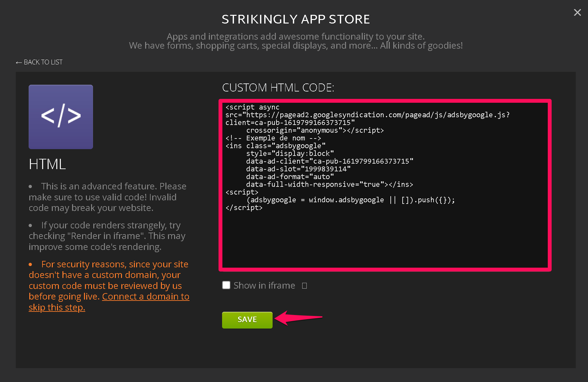Go back to the app list

pos(39,62)
